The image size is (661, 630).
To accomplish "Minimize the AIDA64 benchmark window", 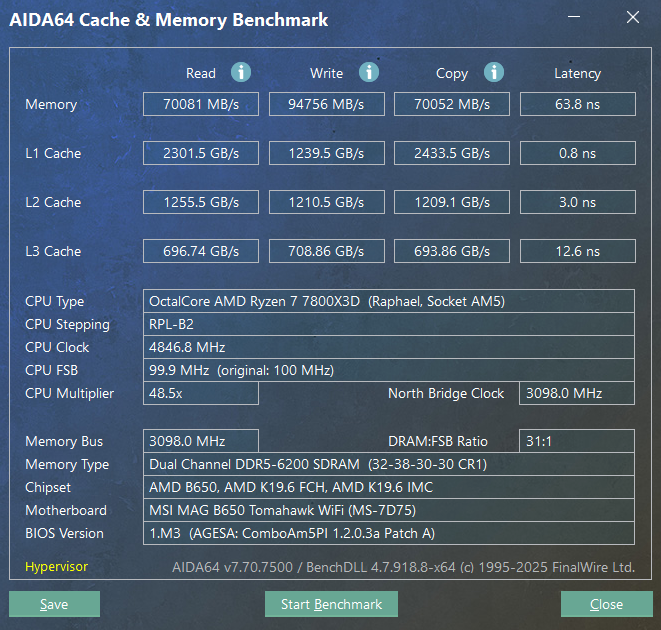I will coord(574,17).
